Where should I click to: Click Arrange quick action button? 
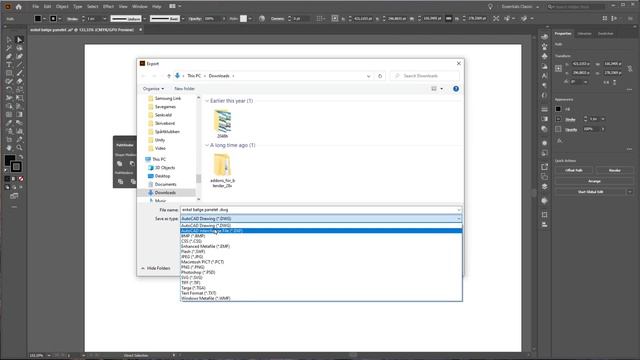pyautogui.click(x=594, y=181)
